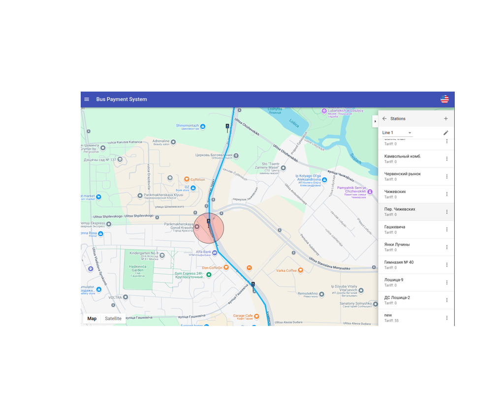504x420 pixels.
Task: Switch to Satellite view tab
Action: (x=113, y=319)
